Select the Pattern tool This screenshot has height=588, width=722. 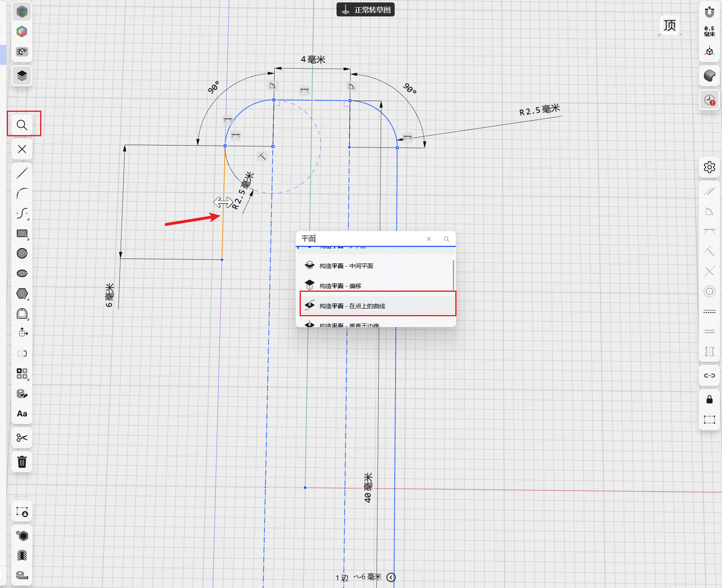(22, 374)
